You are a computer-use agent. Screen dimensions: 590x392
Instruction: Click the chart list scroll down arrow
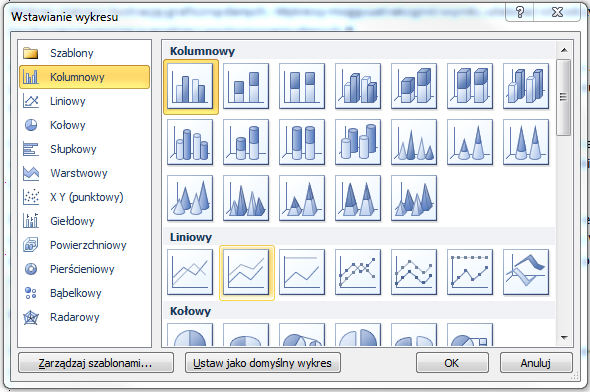(x=564, y=337)
